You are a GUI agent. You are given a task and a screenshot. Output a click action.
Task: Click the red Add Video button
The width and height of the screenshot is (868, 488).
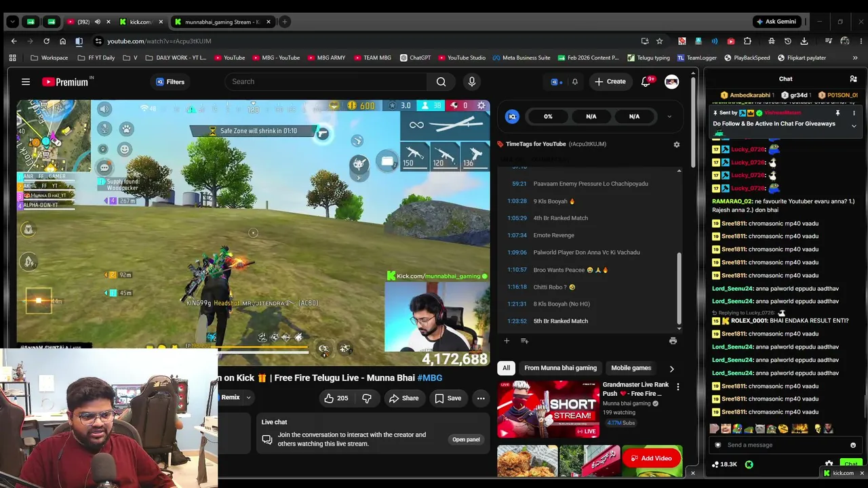coord(651,459)
